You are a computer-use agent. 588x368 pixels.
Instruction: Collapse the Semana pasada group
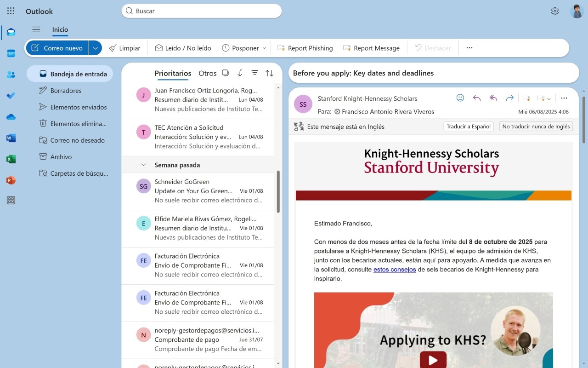tap(143, 165)
